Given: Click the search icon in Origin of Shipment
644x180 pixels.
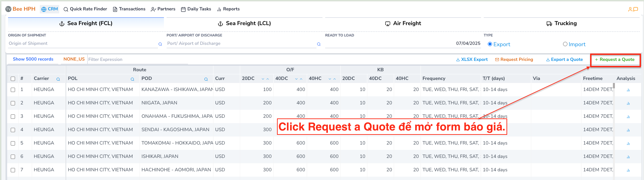Looking at the screenshot, I should pyautogui.click(x=160, y=44).
